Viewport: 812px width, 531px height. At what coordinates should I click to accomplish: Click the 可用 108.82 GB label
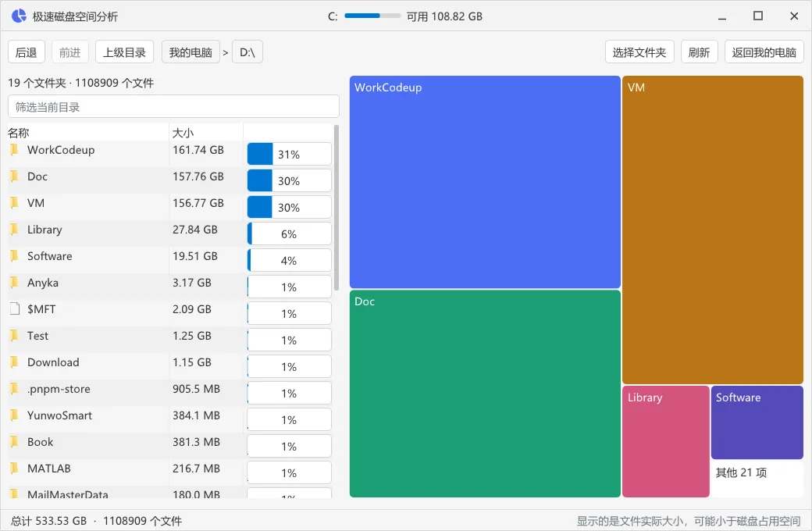444,16
